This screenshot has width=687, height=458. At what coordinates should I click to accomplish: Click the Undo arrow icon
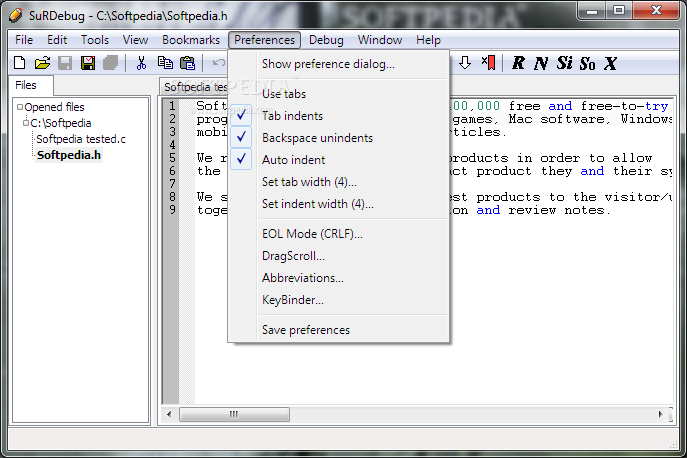tap(219, 63)
